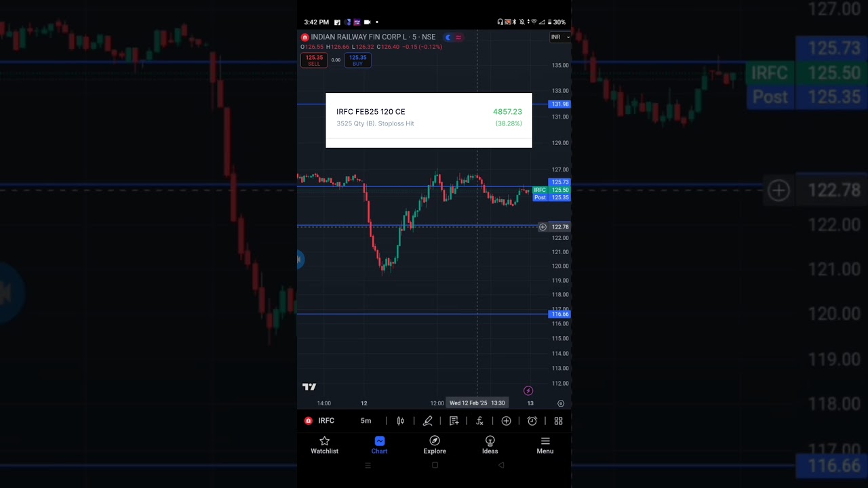This screenshot has width=868, height=488.
Task: Tap the 125.35 BUY button
Action: (x=357, y=60)
